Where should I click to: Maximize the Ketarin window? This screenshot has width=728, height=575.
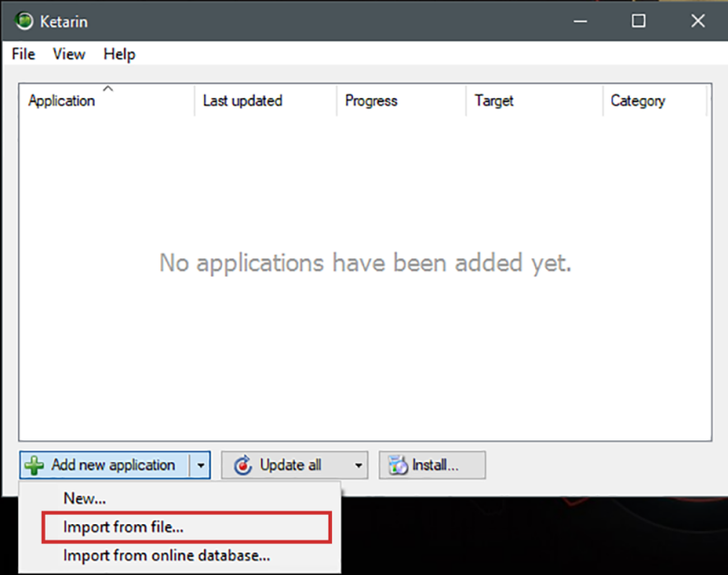click(x=639, y=21)
